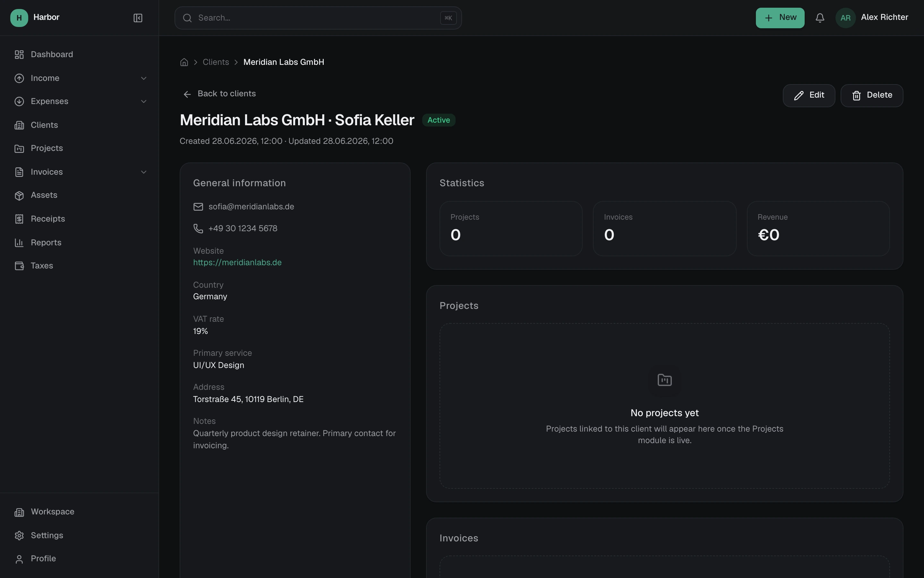Click the Harbor logo avatar
924x578 pixels.
(19, 18)
